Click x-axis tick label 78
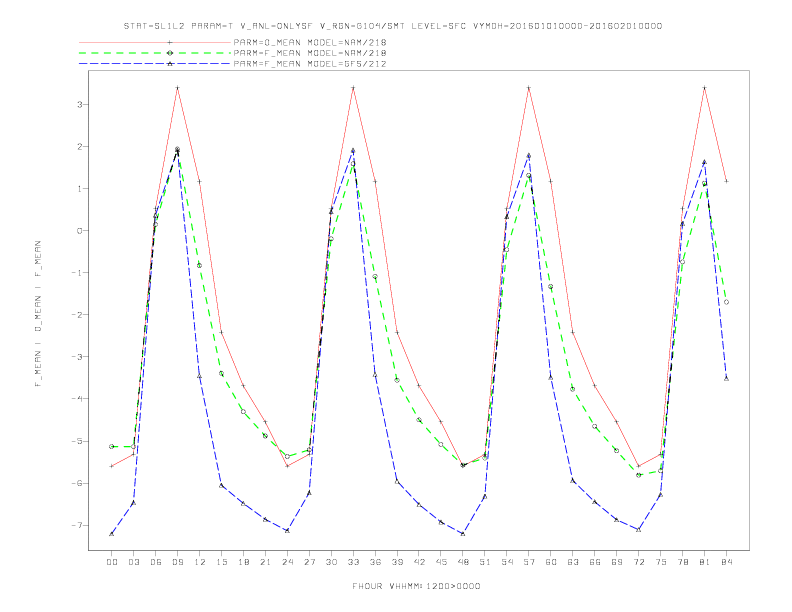Image resolution: width=792 pixels, height=612 pixels. 683,562
